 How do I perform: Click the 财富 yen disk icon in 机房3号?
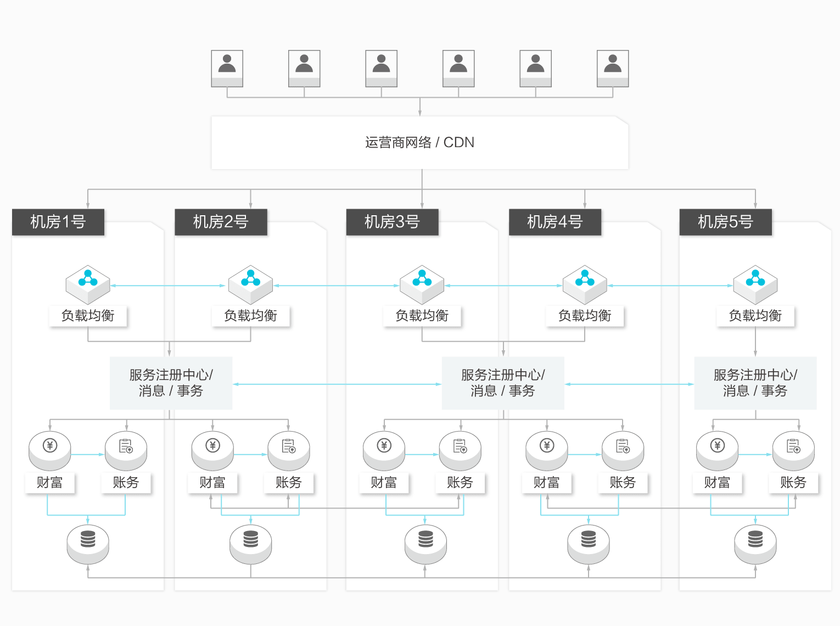point(384,451)
